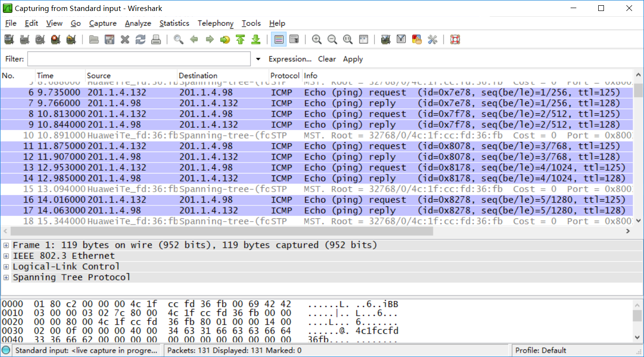
Task: Sort by the Destination column header
Action: [223, 75]
